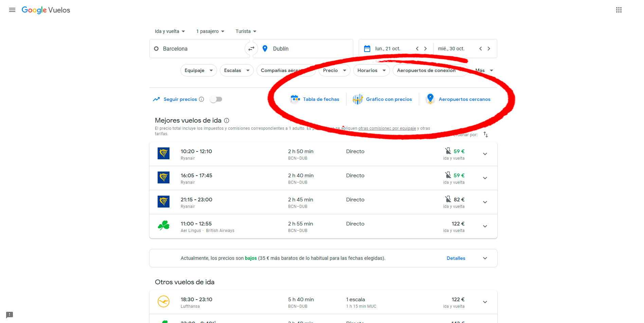The height and width of the screenshot is (323, 644).
Task: Open the Turista class dropdown
Action: coord(246,31)
